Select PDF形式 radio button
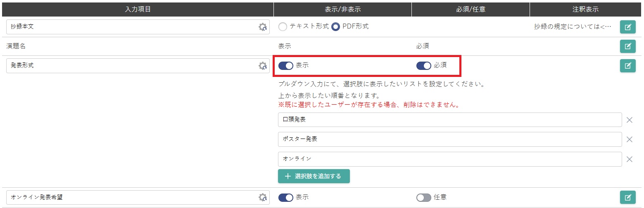 [x=336, y=27]
